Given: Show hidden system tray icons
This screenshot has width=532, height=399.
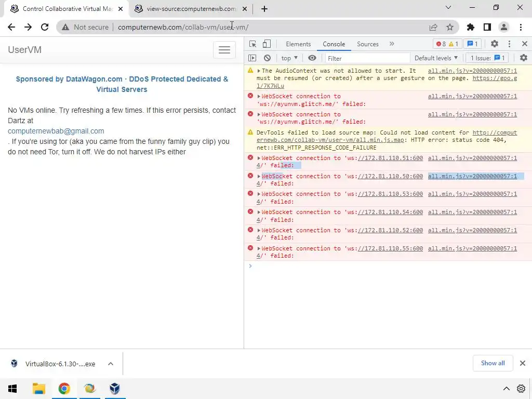Looking at the screenshot, I should pyautogui.click(x=506, y=389).
